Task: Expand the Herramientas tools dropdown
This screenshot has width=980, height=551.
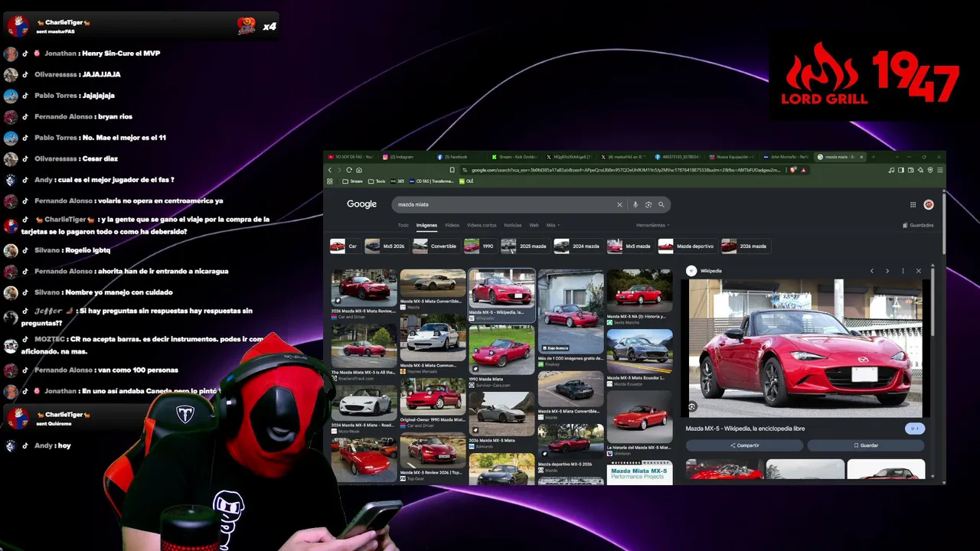Action: pyautogui.click(x=653, y=225)
